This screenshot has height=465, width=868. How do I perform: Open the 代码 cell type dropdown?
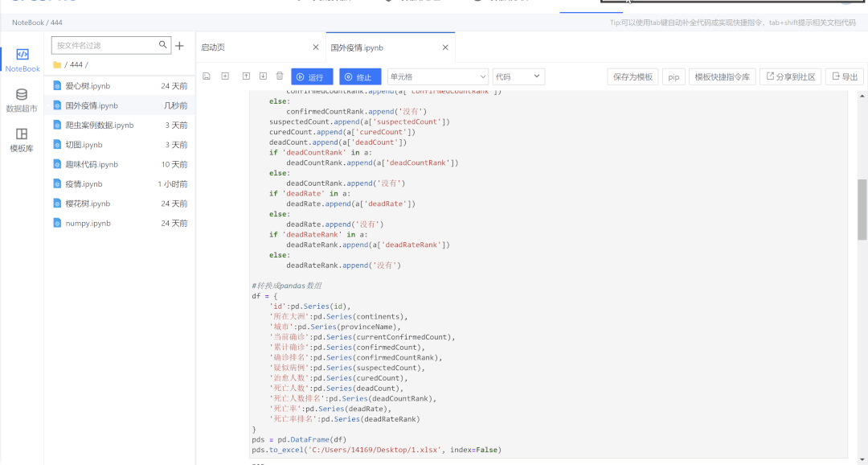tap(518, 77)
